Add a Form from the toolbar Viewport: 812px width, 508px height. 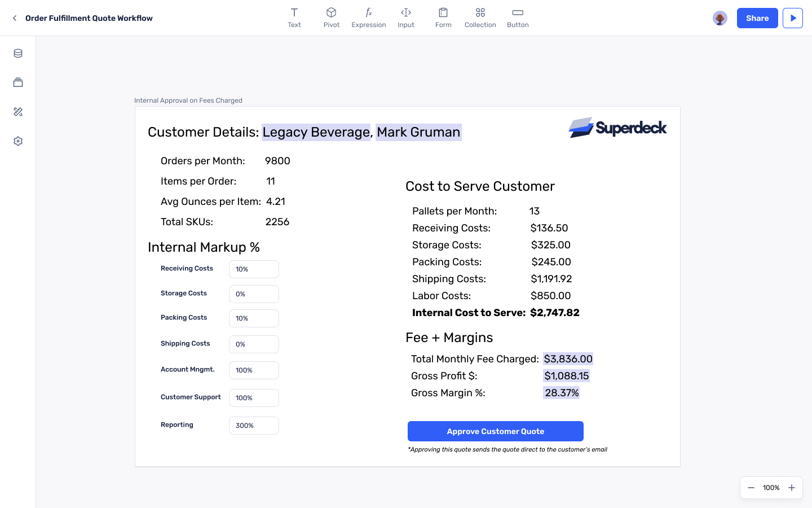[x=443, y=17]
